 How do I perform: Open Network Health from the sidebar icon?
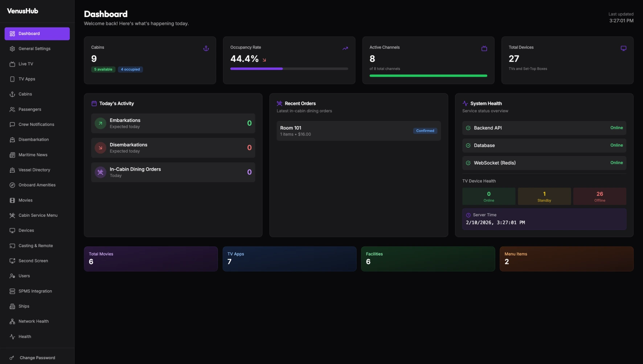pos(12,321)
